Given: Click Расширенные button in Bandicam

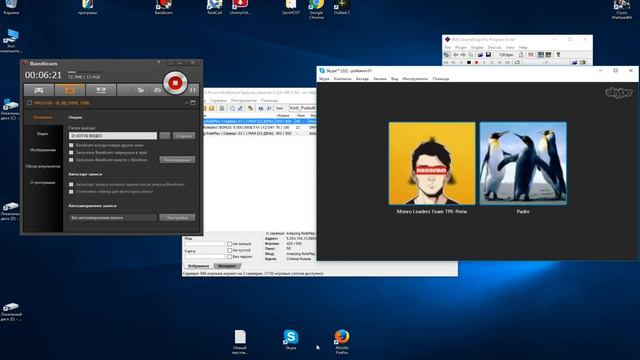Looking at the screenshot, I should click(177, 160).
